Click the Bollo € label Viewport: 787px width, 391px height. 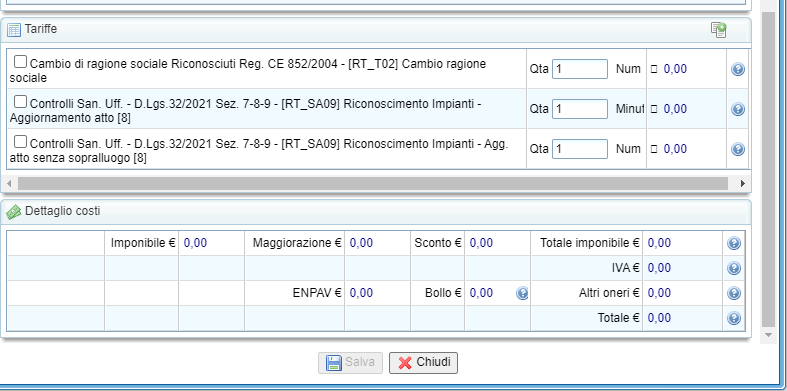(x=443, y=293)
